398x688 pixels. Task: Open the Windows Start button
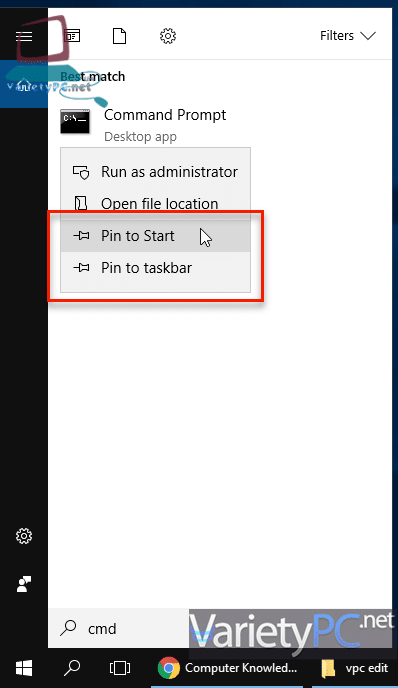pyautogui.click(x=24, y=668)
